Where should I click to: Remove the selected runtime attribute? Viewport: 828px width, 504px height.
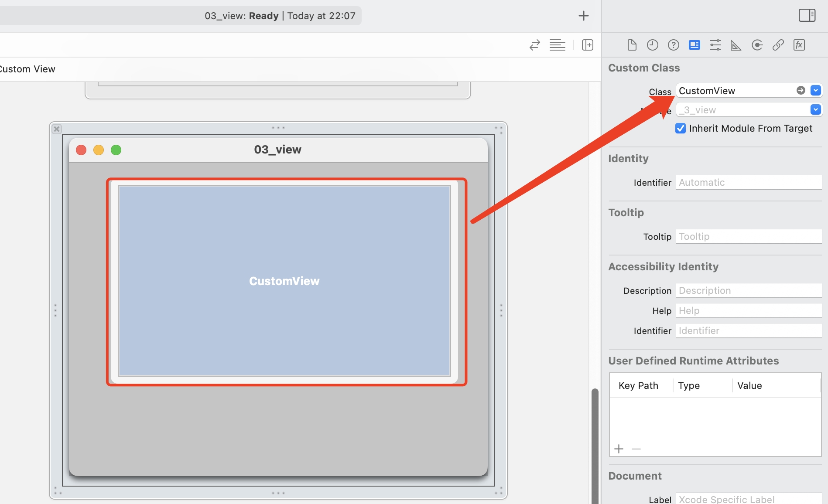tap(636, 449)
